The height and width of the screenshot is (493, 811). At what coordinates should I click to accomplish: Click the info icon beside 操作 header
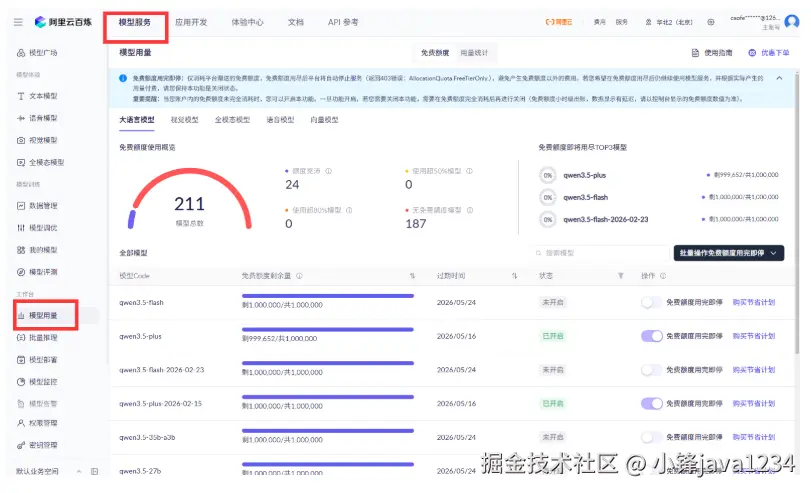tap(663, 276)
